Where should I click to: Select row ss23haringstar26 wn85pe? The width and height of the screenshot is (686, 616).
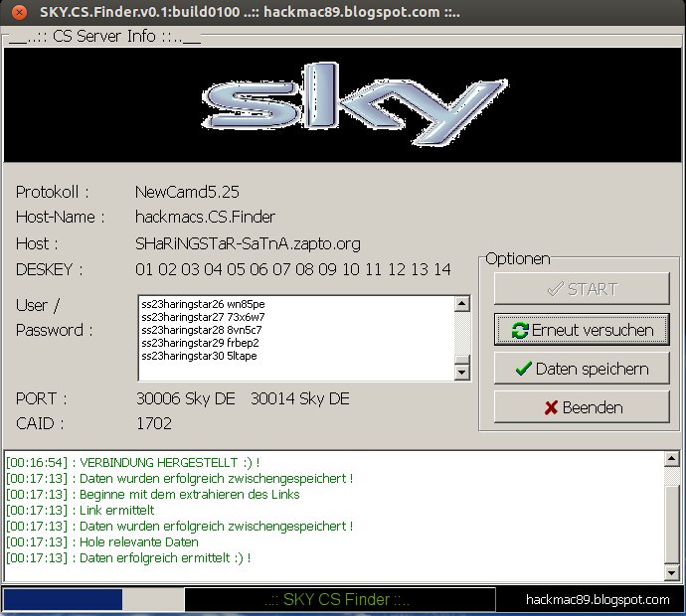(203, 304)
